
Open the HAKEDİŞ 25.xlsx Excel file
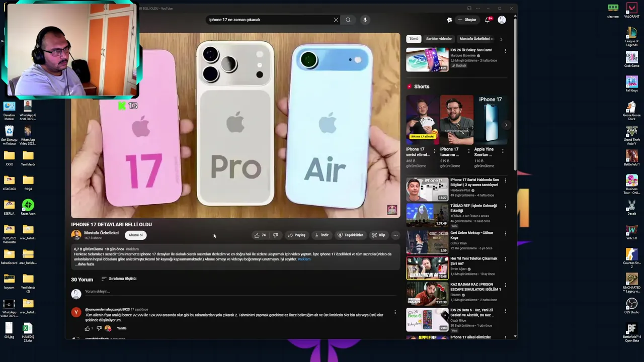(x=28, y=332)
